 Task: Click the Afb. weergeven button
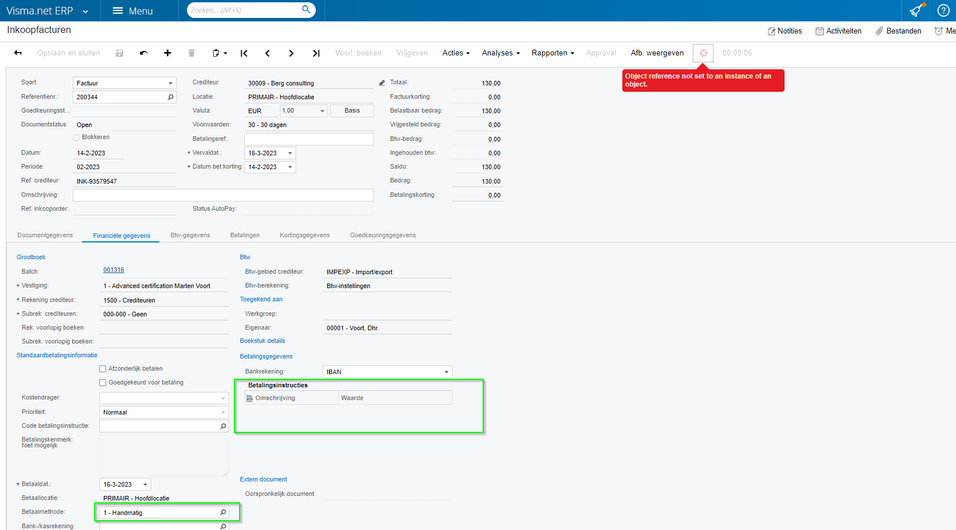(x=657, y=53)
